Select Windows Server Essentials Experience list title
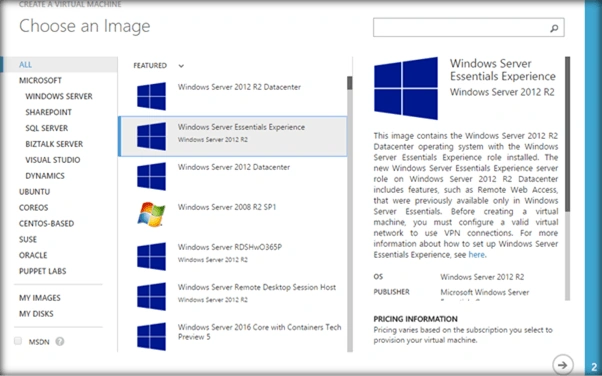Viewport: 602px width, 376px height. [x=241, y=127]
